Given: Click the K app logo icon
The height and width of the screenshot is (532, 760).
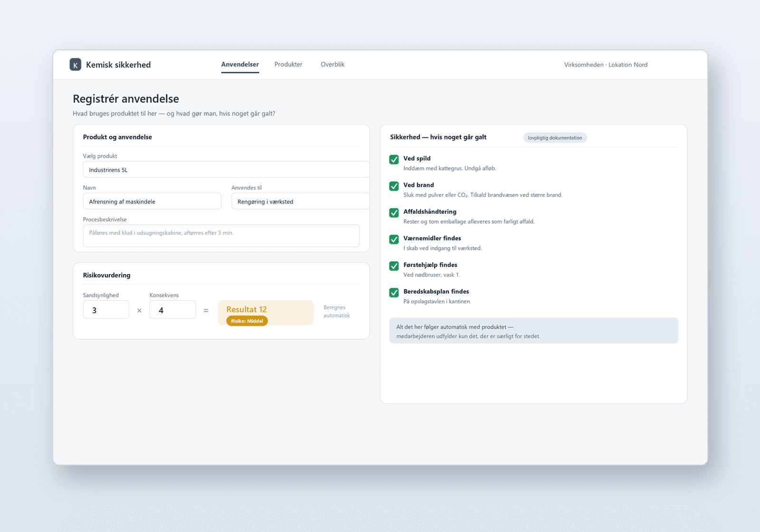Looking at the screenshot, I should (75, 65).
